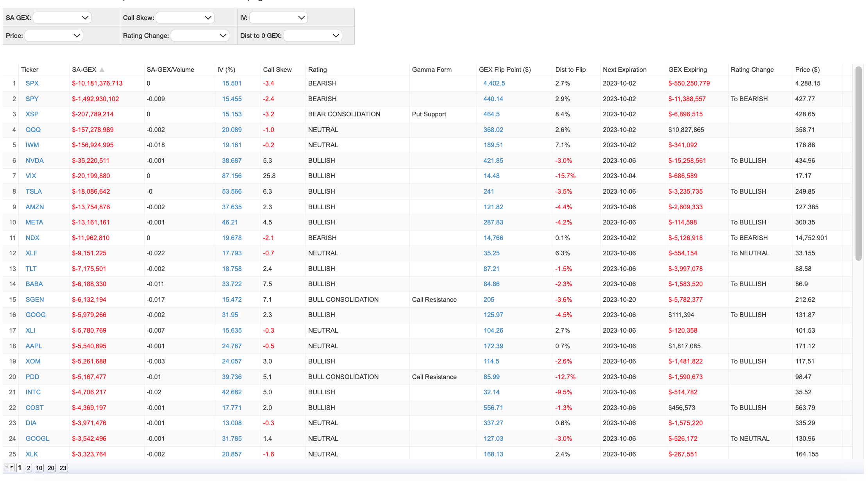Viewport: 868px width, 481px height.
Task: Open the BABA ticker link
Action: point(34,284)
